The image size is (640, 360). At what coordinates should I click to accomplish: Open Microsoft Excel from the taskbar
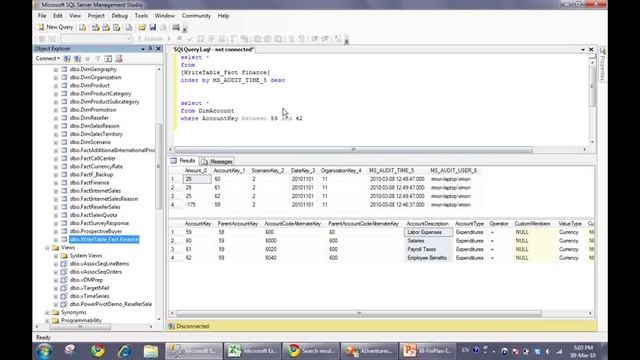253,351
